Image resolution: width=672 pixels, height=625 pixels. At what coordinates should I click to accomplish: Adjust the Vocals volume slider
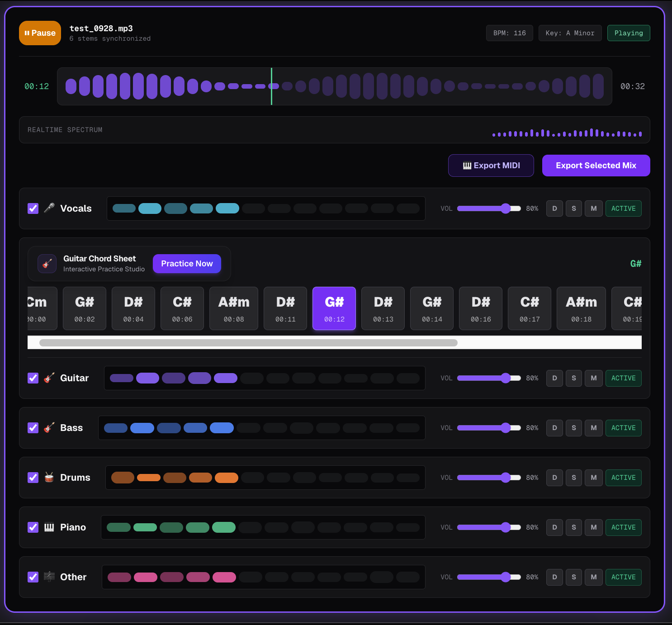click(x=489, y=208)
